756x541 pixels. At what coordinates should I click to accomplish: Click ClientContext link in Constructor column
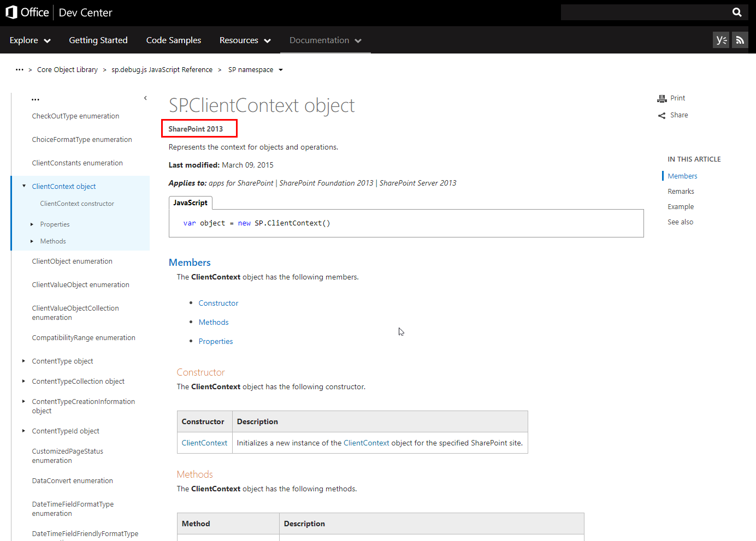coord(204,443)
